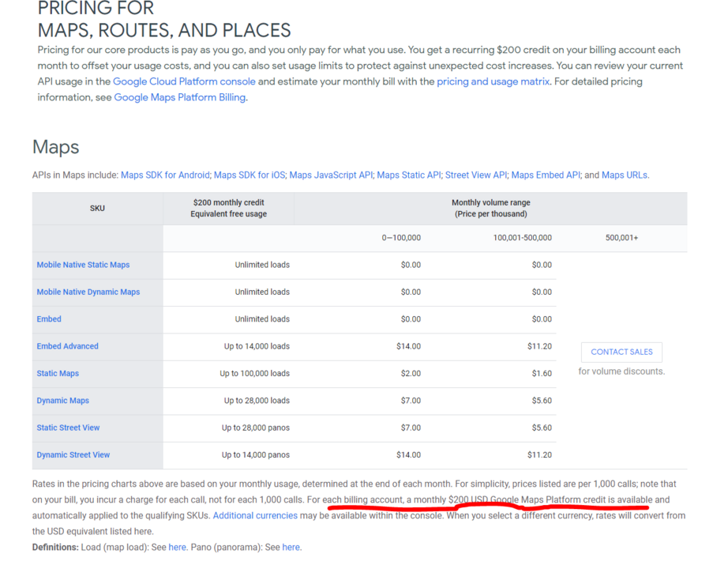Open Street View API link

click(x=476, y=175)
